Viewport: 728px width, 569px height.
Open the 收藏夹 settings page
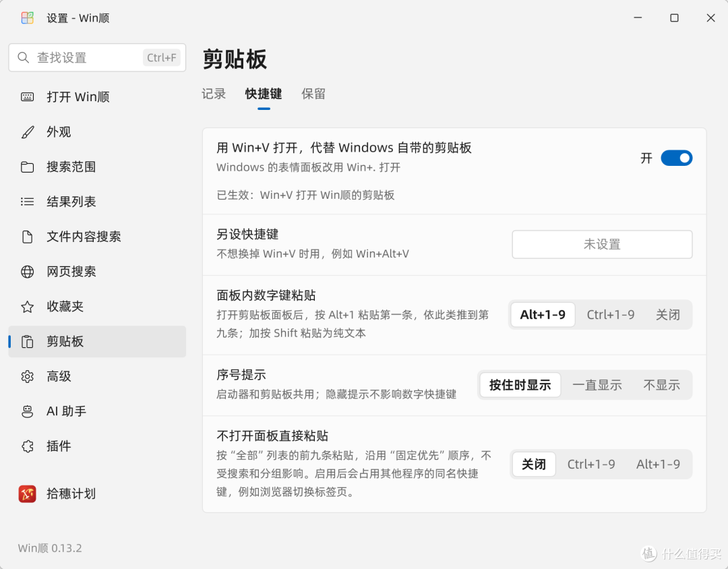(x=97, y=307)
